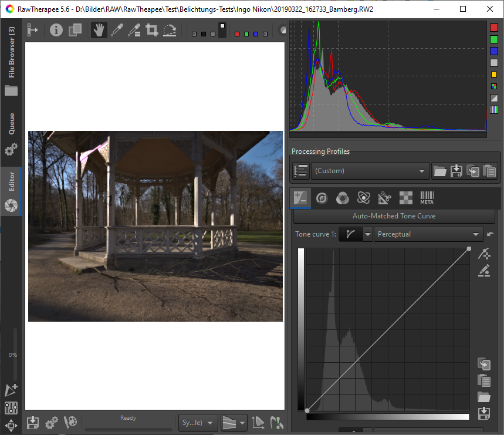Pick the Straighten / fine rotation tool
The width and height of the screenshot is (504, 435).
pos(170,30)
